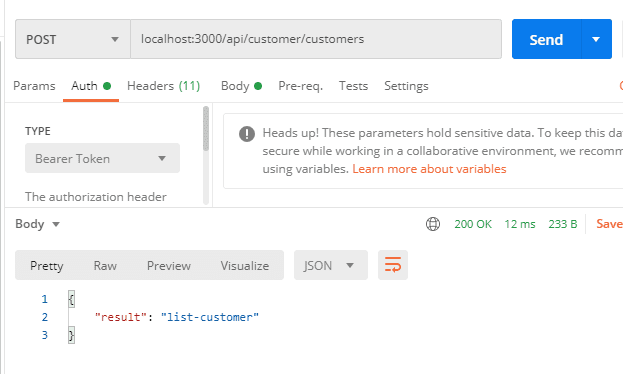Select the Visualize response view
Image resolution: width=623 pixels, height=374 pixels.
[x=245, y=265]
